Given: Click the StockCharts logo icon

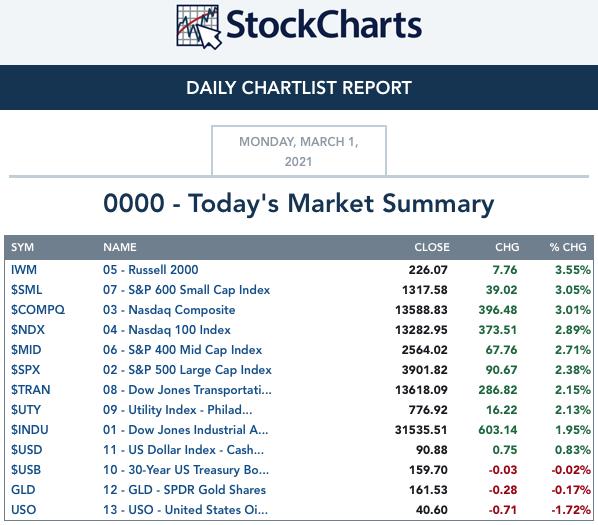Looking at the screenshot, I should 199,27.
